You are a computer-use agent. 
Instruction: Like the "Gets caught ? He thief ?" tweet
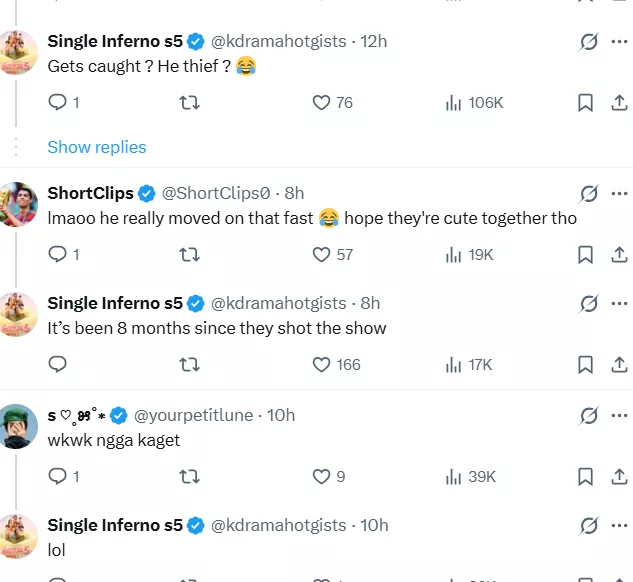tap(321, 102)
